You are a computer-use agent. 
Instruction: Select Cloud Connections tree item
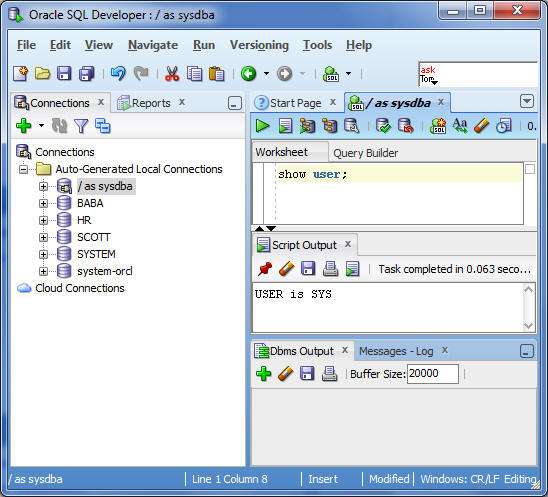80,288
